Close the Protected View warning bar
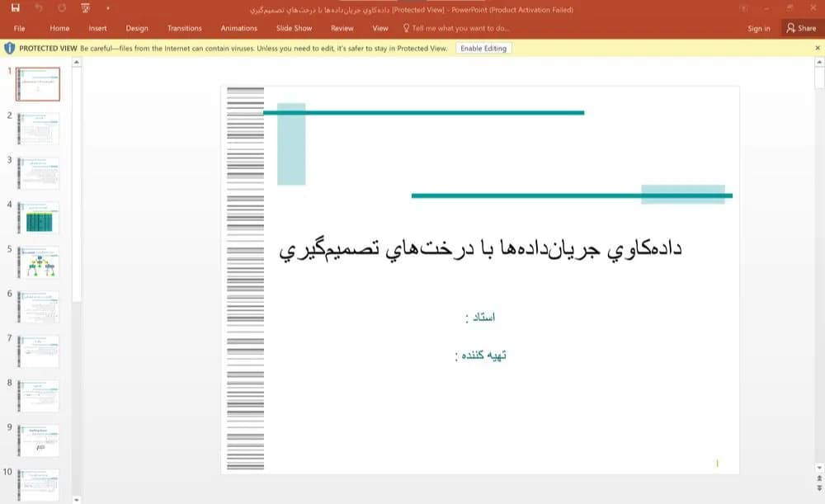Screen dimensions: 825x504 [818, 48]
